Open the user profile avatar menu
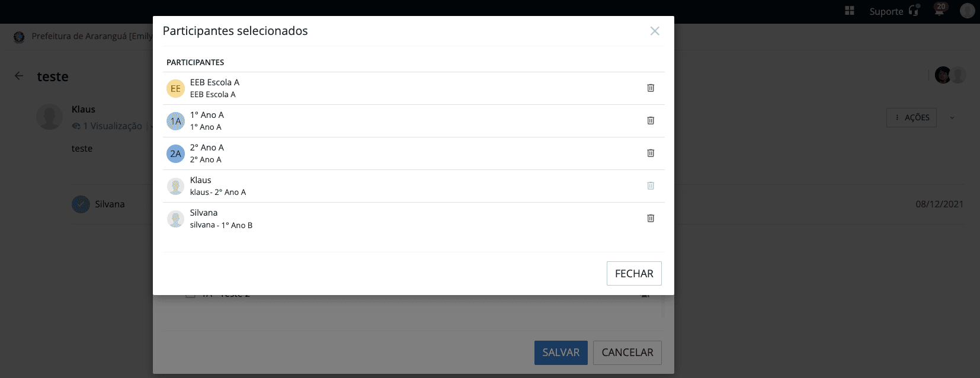The image size is (980, 378). [967, 11]
